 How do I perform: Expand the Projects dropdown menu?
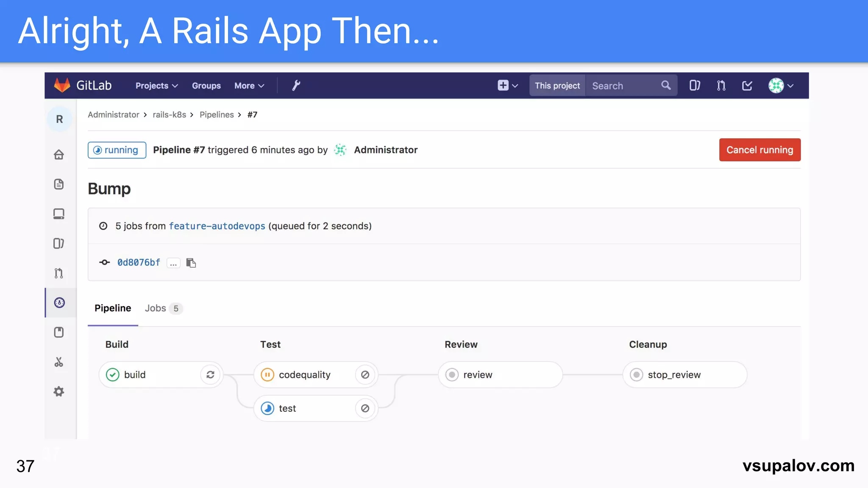[x=156, y=86]
